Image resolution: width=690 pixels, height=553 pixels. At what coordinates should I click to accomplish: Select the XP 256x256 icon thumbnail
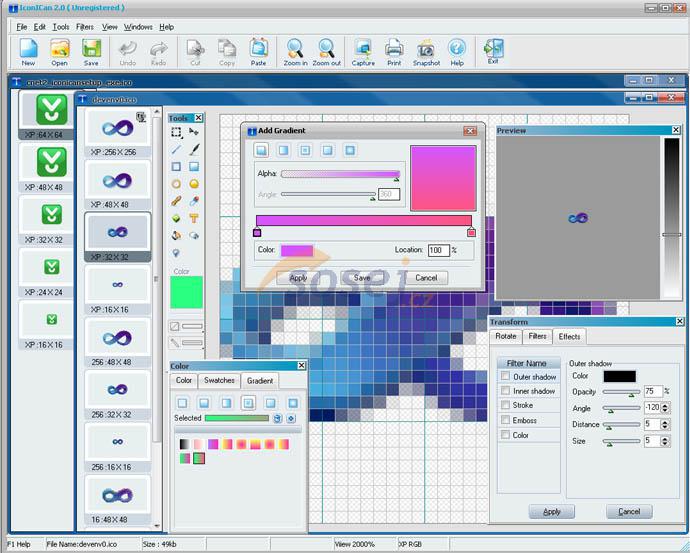point(117,133)
